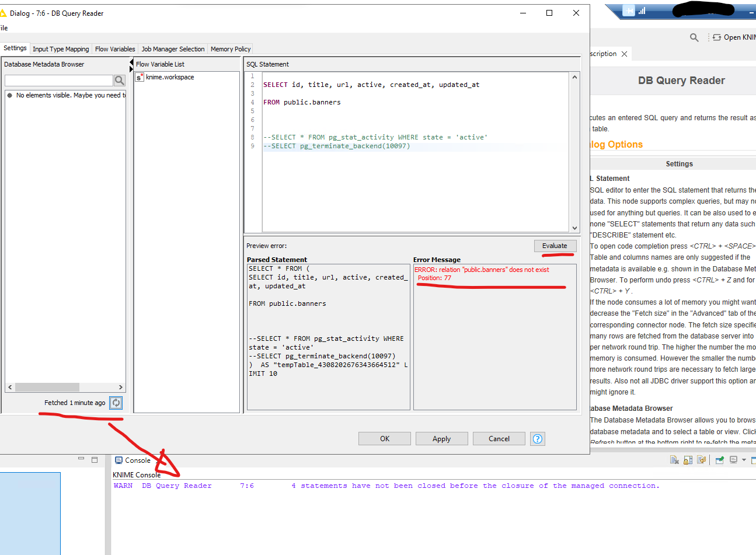Viewport: 756px width, 555px height.
Task: Open the Input Type Mapping tab
Action: pyautogui.click(x=61, y=49)
